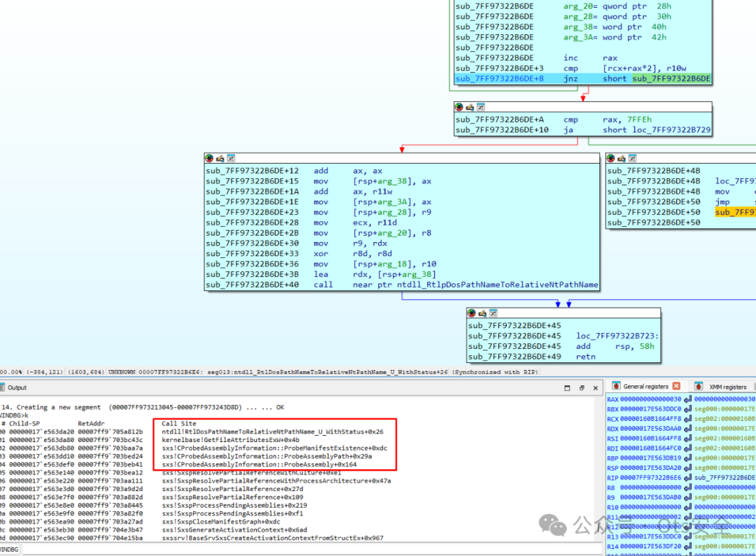Viewport: 756px width, 556px height.
Task: Click the group nodes icon on the cmp rax, 7FFEh block
Action: tap(481, 107)
